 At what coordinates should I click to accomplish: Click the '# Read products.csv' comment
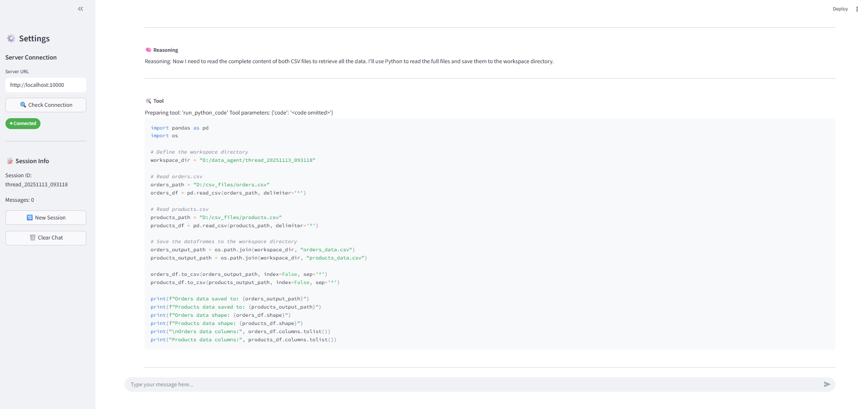point(180,209)
